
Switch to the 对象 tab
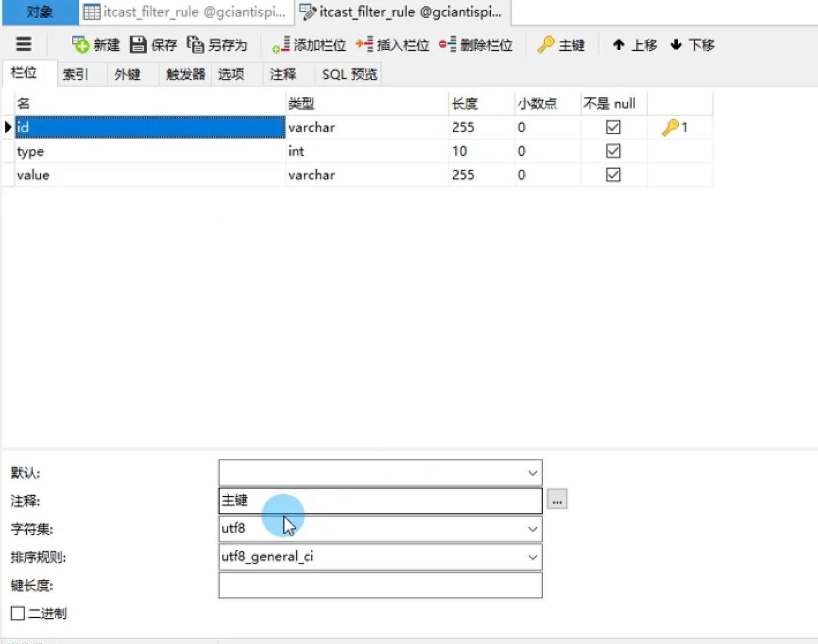pyautogui.click(x=40, y=12)
